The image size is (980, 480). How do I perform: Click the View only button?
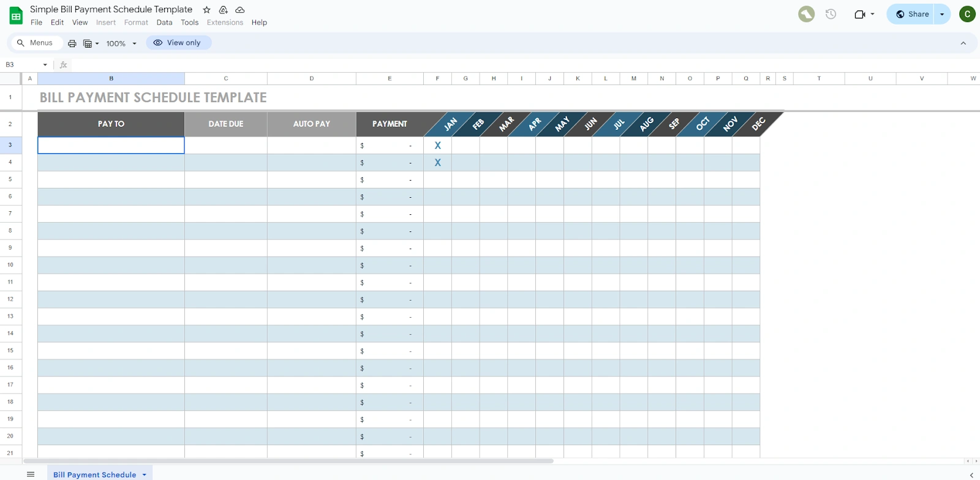pyautogui.click(x=178, y=43)
